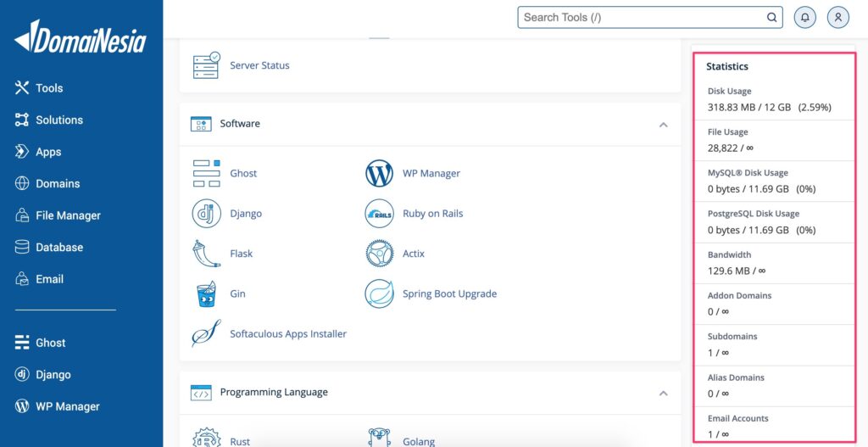Click the Programming Language header icon
This screenshot has width=868, height=447.
tap(201, 393)
